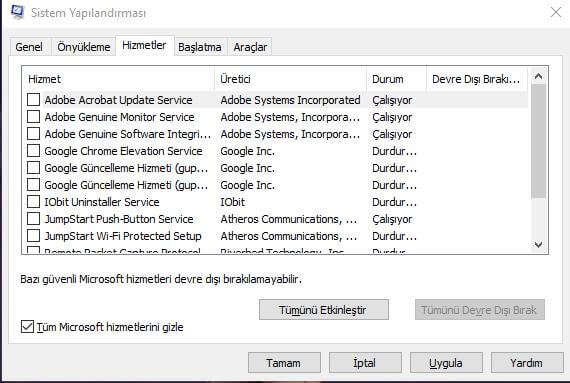
Task: Apply changes with the Uygula button
Action: [446, 363]
